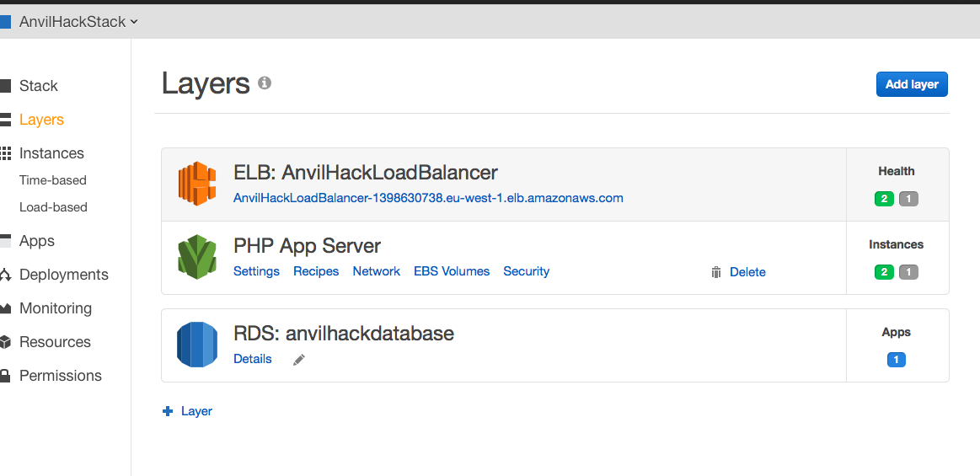Image resolution: width=980 pixels, height=476 pixels.
Task: Open the PHP App Server layer title
Action: point(307,245)
